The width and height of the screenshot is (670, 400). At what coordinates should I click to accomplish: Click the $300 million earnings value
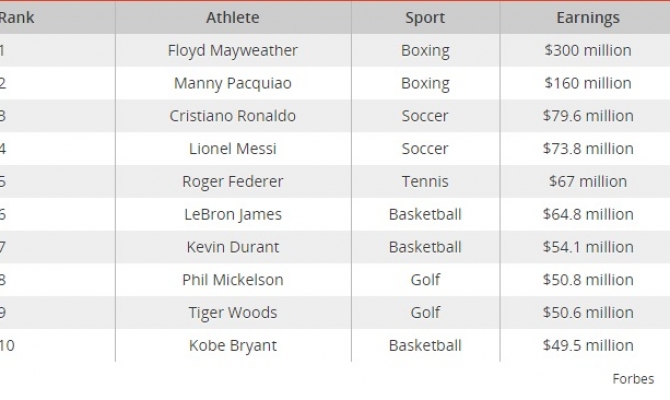tap(588, 50)
